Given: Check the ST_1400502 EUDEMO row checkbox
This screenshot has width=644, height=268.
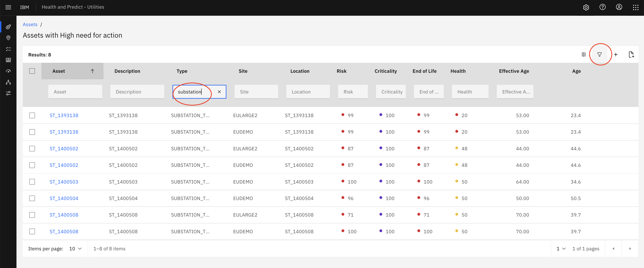Looking at the screenshot, I should click(x=32, y=165).
